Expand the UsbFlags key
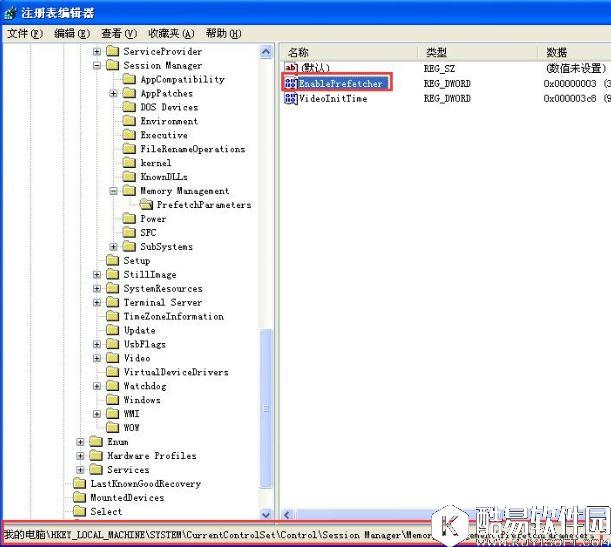611x547 pixels. coord(97,344)
